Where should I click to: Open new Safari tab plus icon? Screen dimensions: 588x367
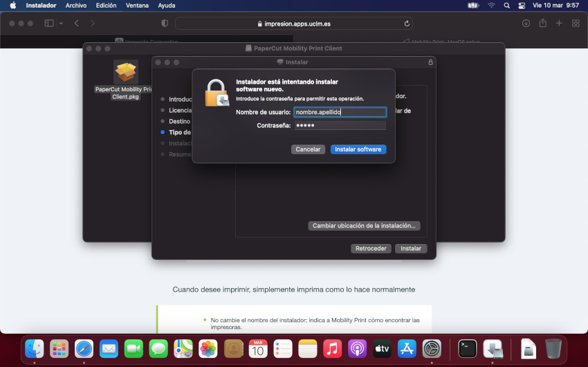559,23
